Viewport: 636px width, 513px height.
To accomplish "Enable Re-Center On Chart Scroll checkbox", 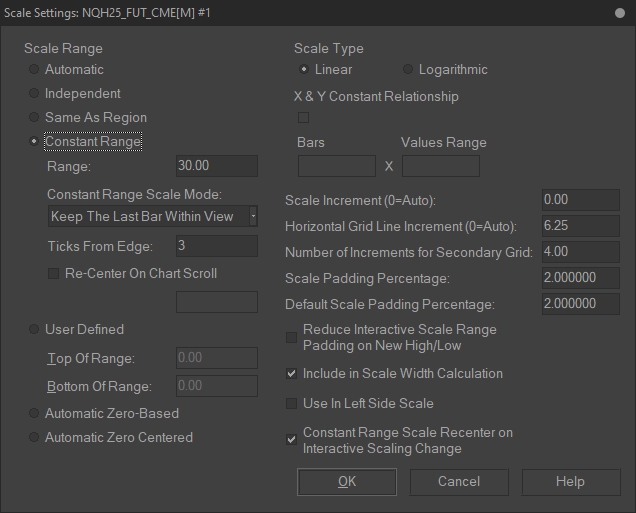I will (x=55, y=274).
